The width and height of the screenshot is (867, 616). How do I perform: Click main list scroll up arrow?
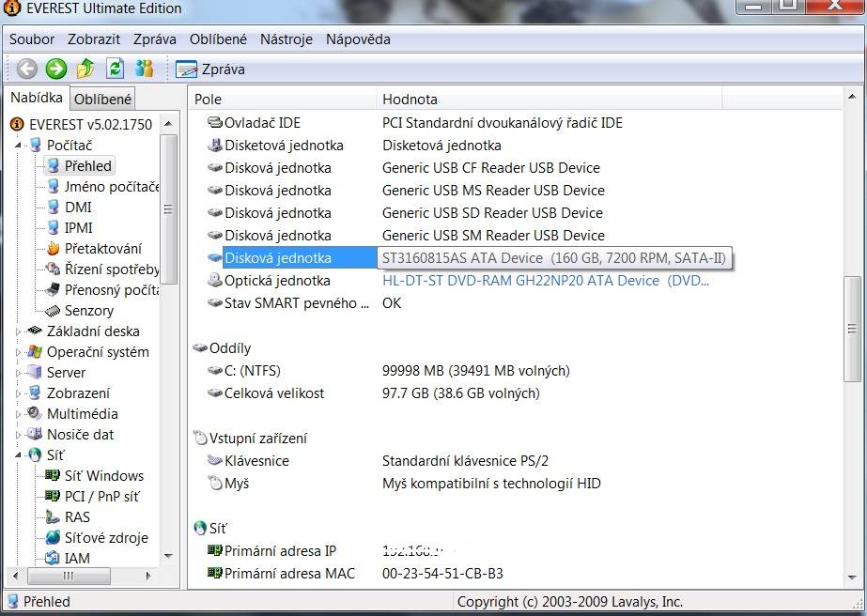click(852, 98)
